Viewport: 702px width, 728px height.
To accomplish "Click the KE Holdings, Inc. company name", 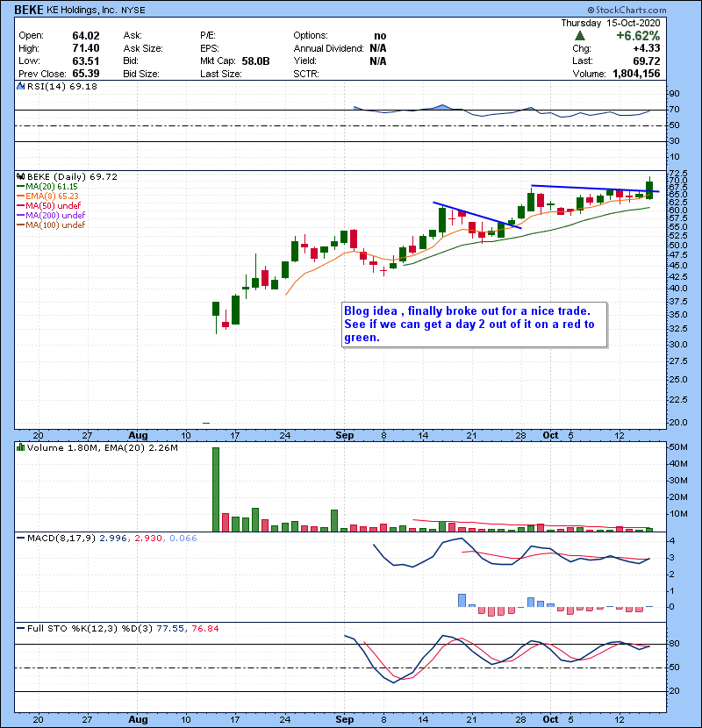I will 82,10.
